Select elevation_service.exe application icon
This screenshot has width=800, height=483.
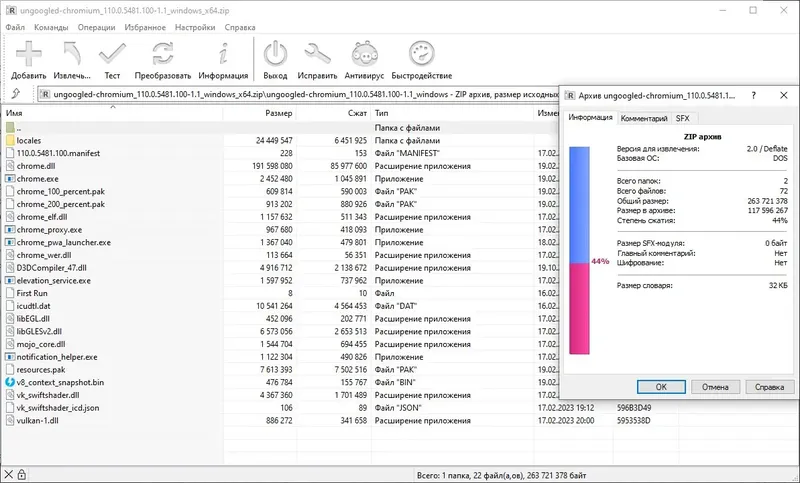(x=10, y=281)
